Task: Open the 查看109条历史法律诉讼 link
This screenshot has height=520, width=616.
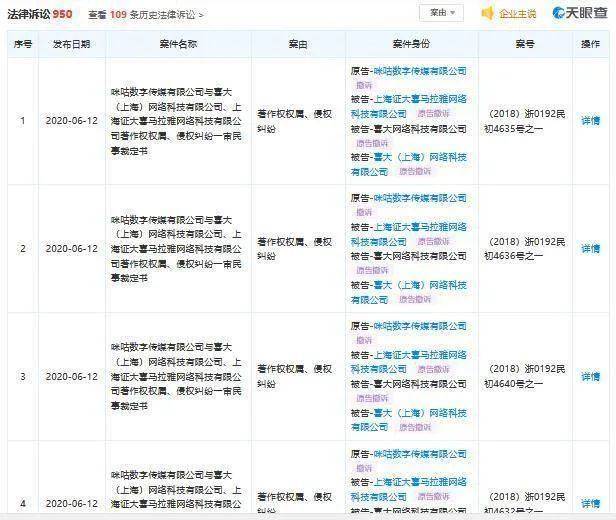Action: (146, 15)
